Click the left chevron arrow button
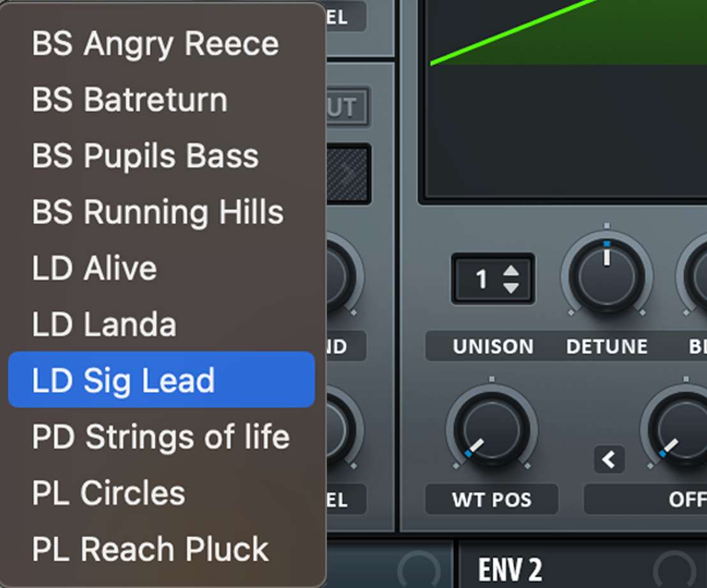 (609, 460)
